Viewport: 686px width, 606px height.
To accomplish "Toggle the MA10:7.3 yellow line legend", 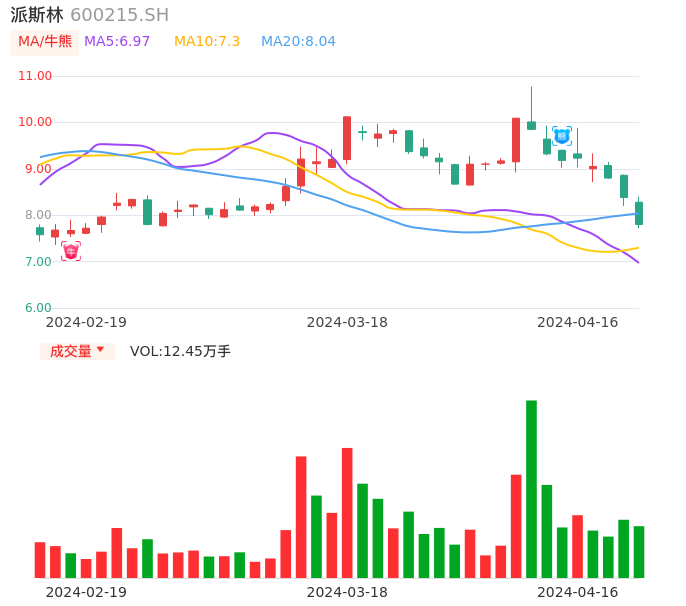I will coord(207,41).
